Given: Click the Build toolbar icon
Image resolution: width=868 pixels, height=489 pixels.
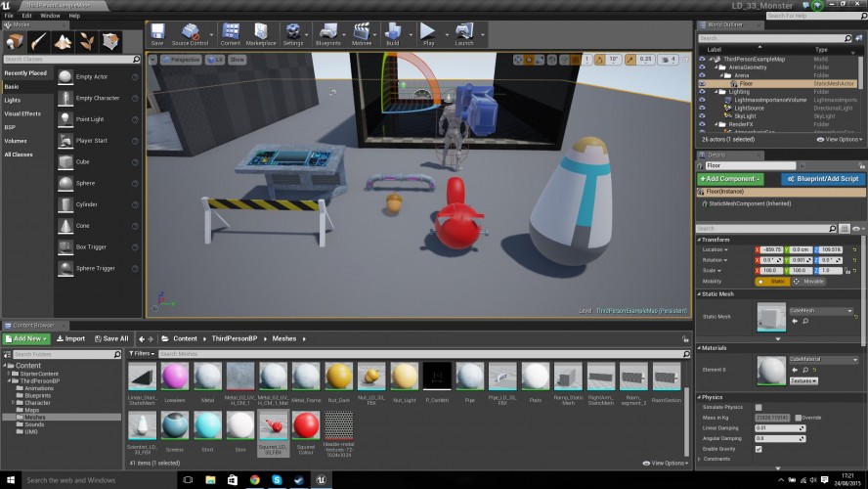Looking at the screenshot, I should [x=393, y=34].
